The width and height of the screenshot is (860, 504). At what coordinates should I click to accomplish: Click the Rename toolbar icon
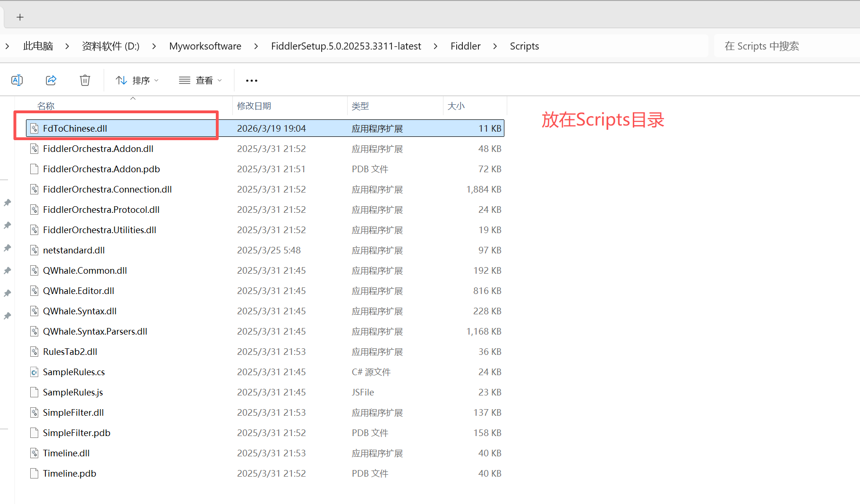point(17,80)
